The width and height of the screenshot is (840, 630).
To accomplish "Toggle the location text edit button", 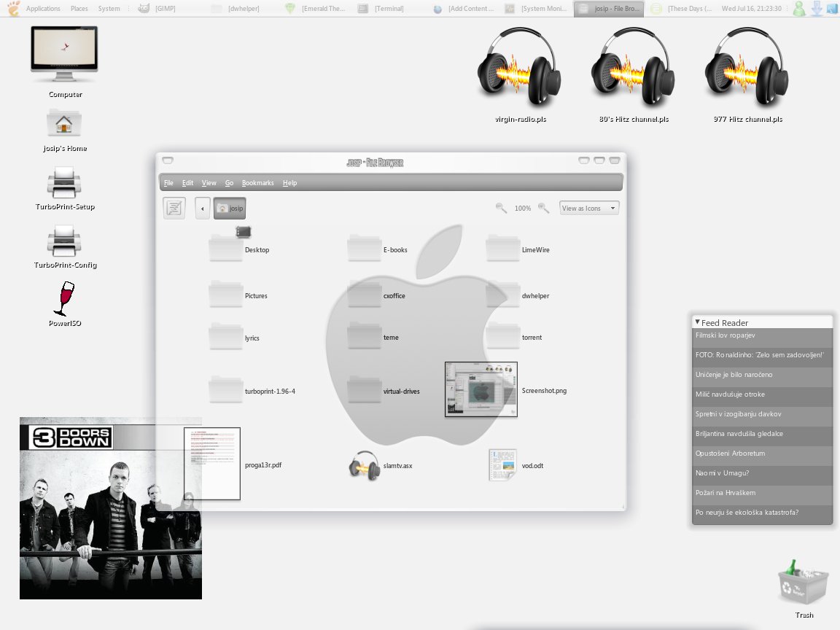I will pyautogui.click(x=174, y=208).
